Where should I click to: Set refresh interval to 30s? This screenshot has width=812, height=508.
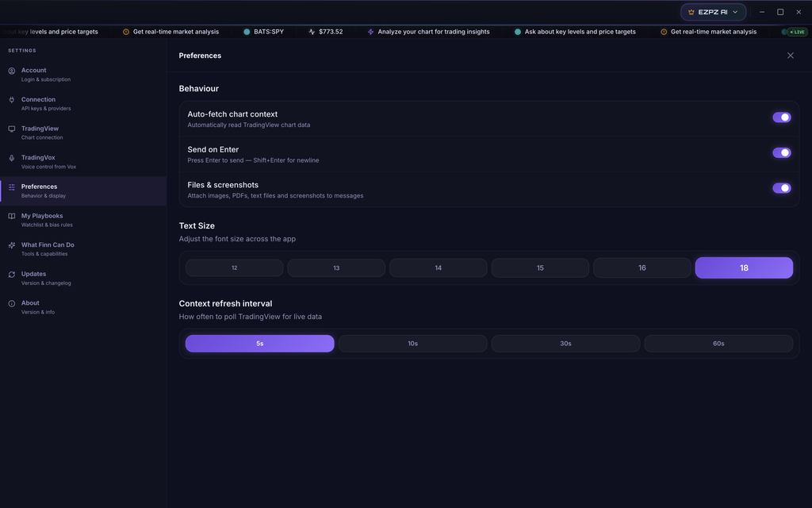point(565,344)
